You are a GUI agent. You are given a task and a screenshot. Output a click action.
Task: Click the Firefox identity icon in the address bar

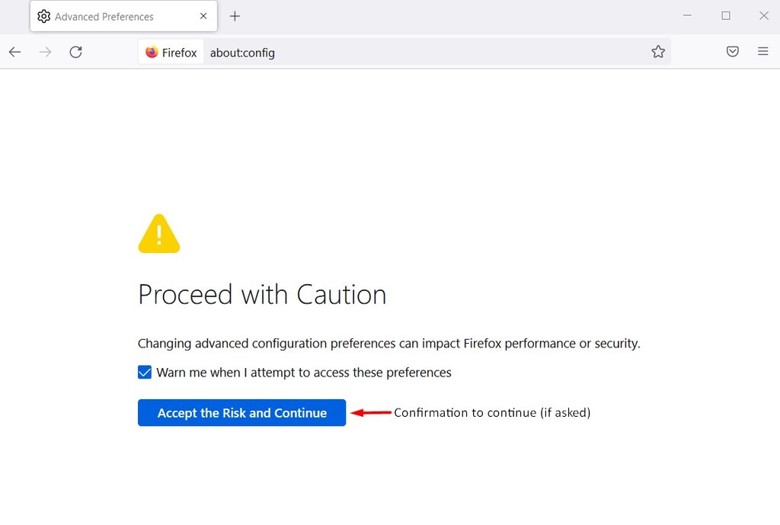[152, 52]
